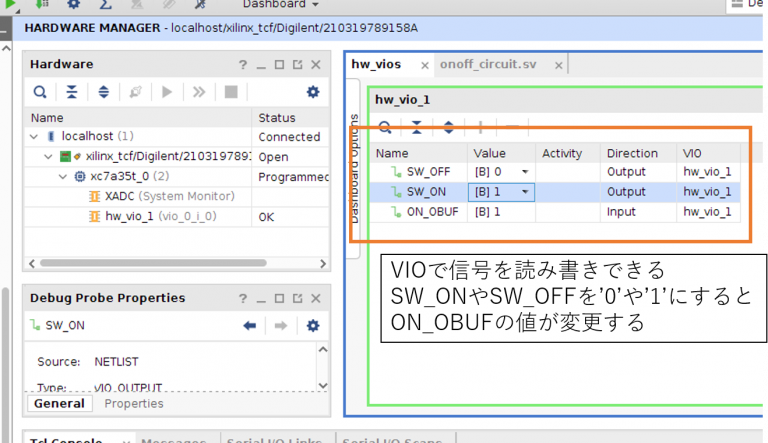The height and width of the screenshot is (443, 768).
Task: Collapse the localhost tree node
Action: pos(34,136)
